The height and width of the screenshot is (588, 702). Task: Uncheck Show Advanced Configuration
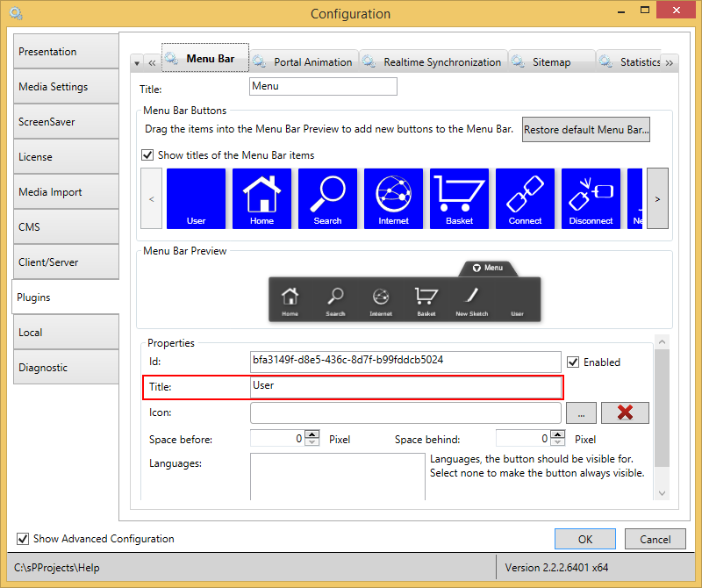point(22,539)
